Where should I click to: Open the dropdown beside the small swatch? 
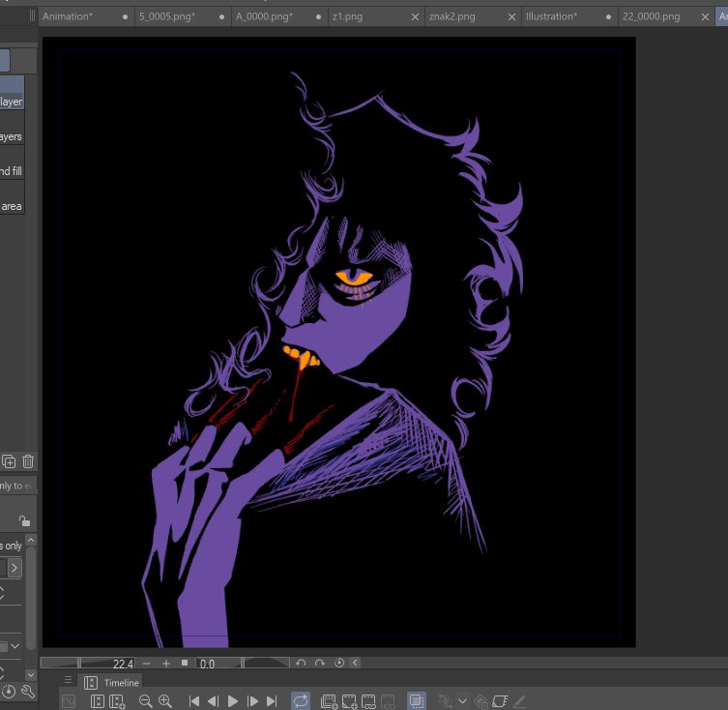[x=15, y=646]
